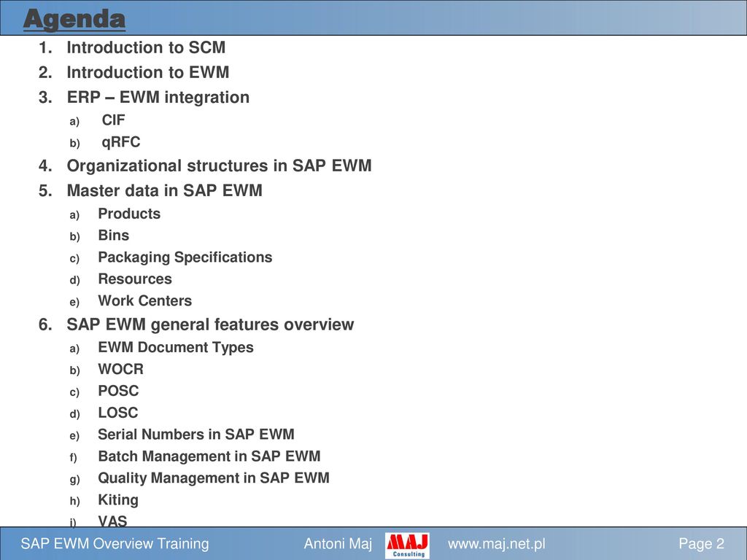747x560 pixels.
Task: Click the 'qRFC' sub-item
Action: [121, 142]
